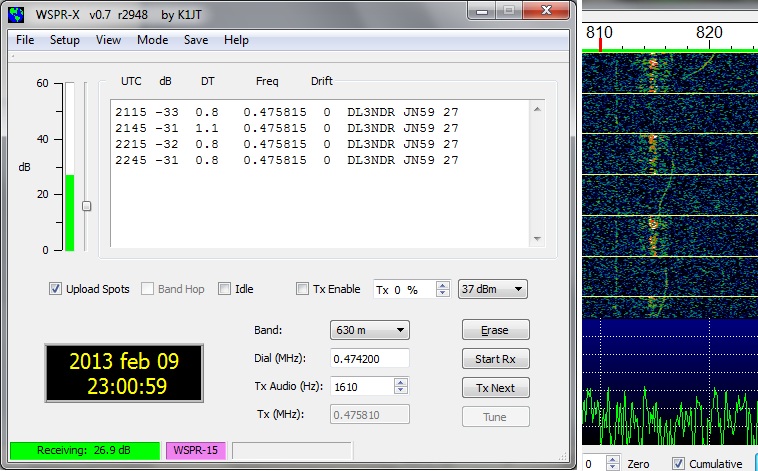Click the green audio level meter bar
Image resolution: width=758 pixels, height=471 pixels.
(70, 213)
